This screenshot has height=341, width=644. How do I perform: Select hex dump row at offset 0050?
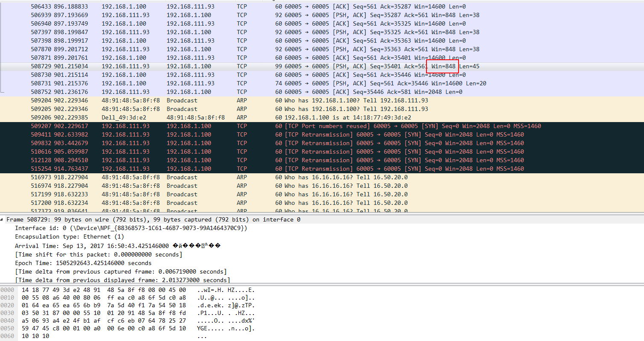128,328
